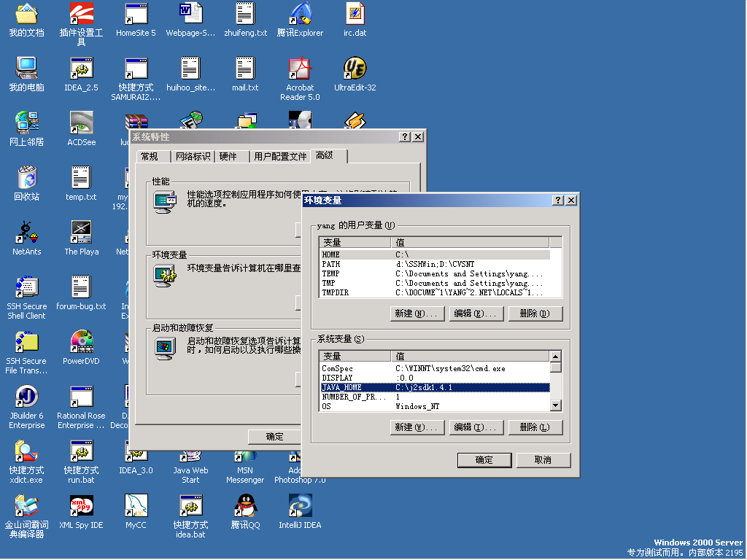Select the OS system variable row
Screen dimensions: 747x560
pyautogui.click(x=435, y=407)
